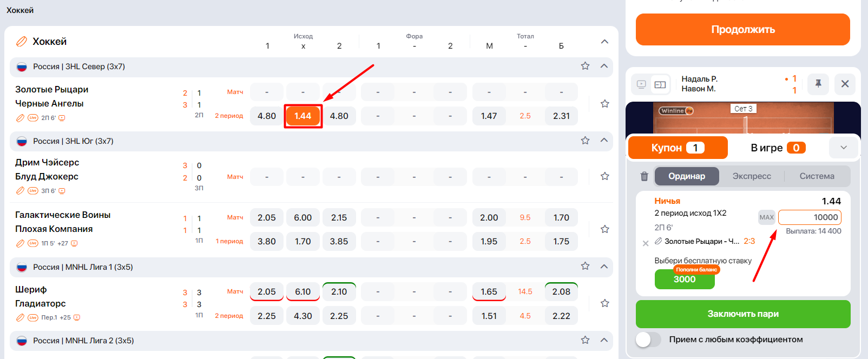Screen dimensions: 868x359
Task: Collapse the Хоккей section
Action: [604, 42]
